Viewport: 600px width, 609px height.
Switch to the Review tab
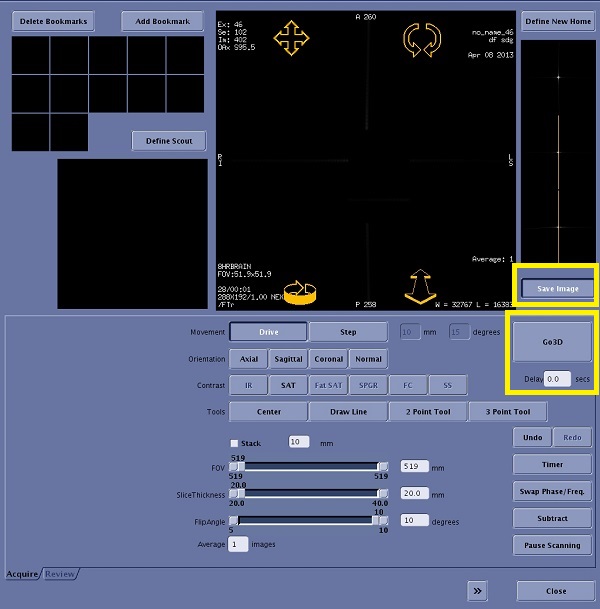pos(59,574)
